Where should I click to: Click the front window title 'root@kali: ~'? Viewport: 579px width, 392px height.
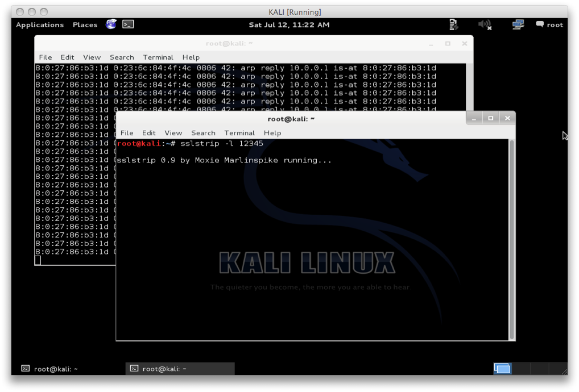click(291, 119)
